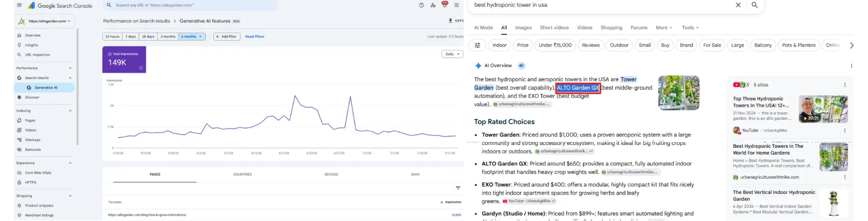Viewport: 868px width, 221px height.
Task: Collapse the Experience sidebar section
Action: pyautogui.click(x=70, y=163)
